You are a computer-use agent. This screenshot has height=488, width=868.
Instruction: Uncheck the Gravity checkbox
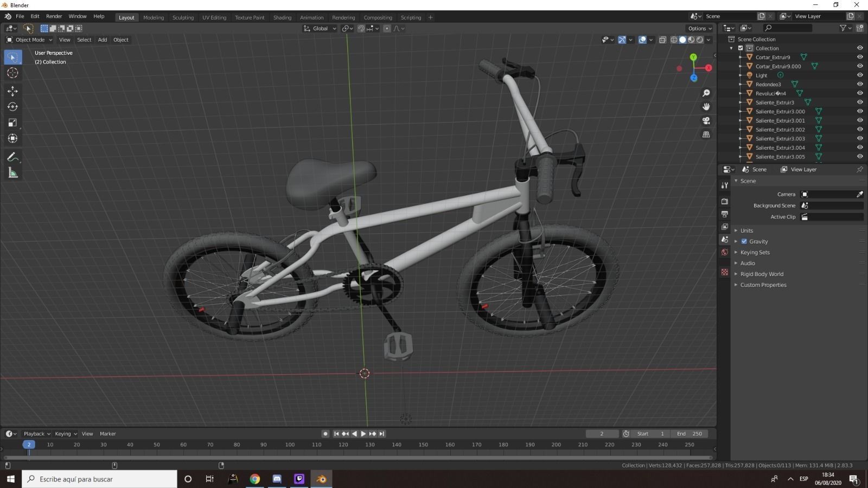click(x=744, y=241)
